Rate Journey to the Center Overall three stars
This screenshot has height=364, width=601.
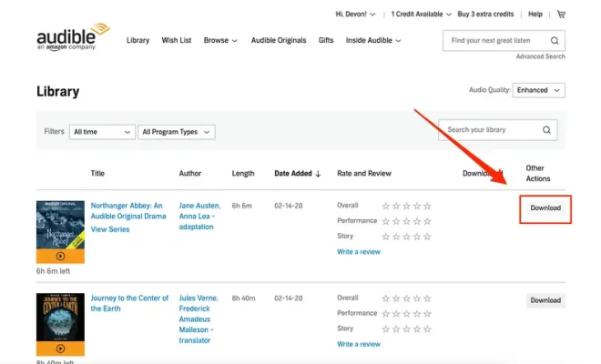(x=406, y=298)
